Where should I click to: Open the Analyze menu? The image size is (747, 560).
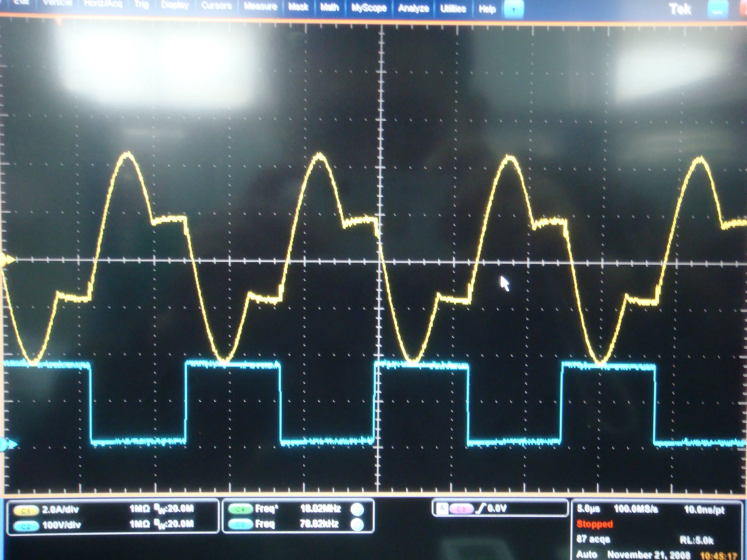[414, 8]
